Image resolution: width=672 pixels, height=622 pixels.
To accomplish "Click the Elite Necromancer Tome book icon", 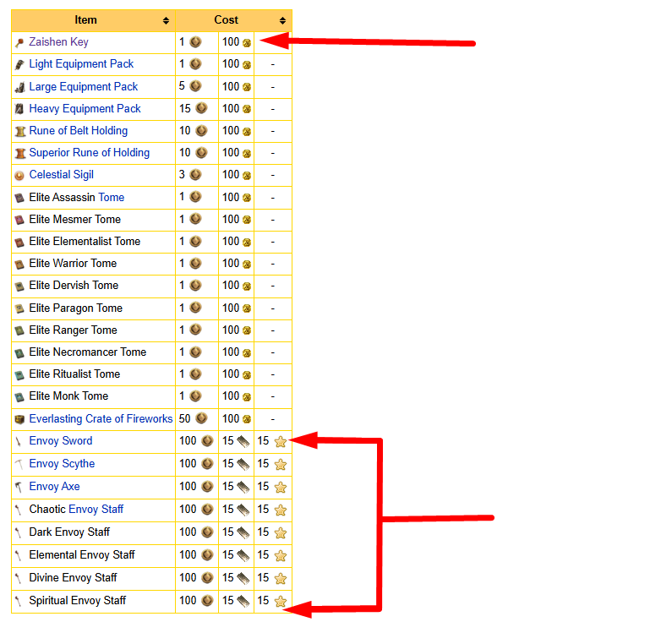I will [x=19, y=353].
